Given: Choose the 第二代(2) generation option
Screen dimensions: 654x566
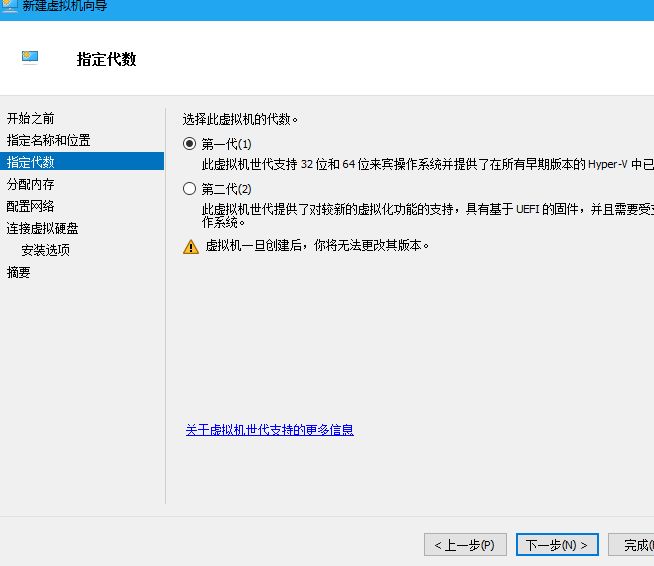Looking at the screenshot, I should coord(189,189).
